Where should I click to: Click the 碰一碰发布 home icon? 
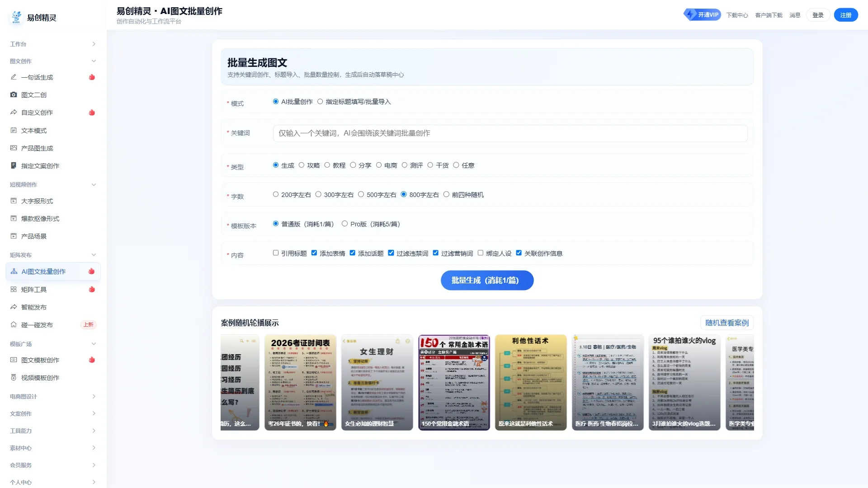point(14,325)
